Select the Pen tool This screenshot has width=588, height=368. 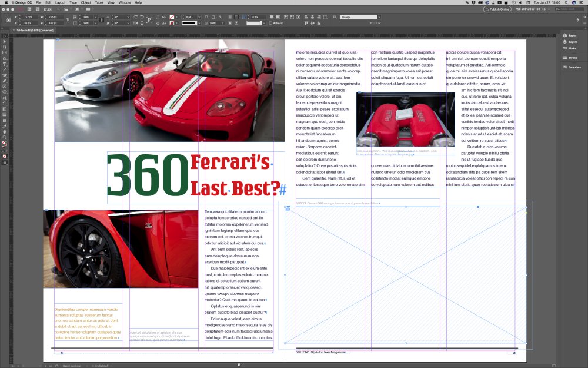[x=5, y=75]
